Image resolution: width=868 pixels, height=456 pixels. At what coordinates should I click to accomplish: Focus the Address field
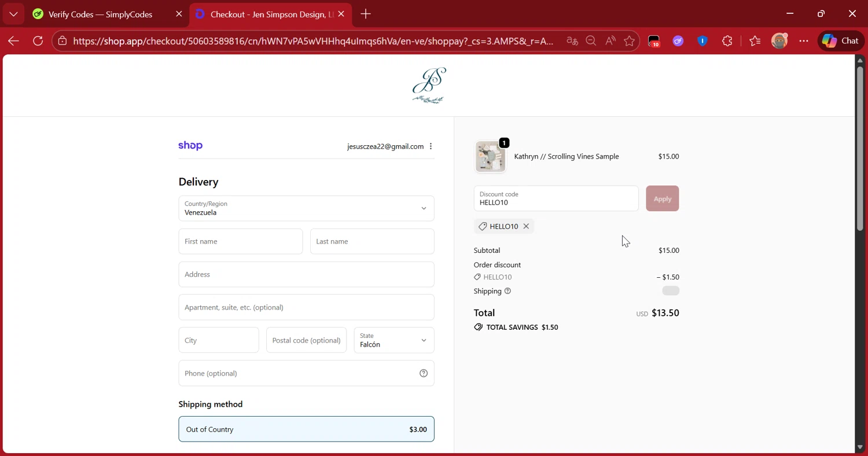[306, 274]
